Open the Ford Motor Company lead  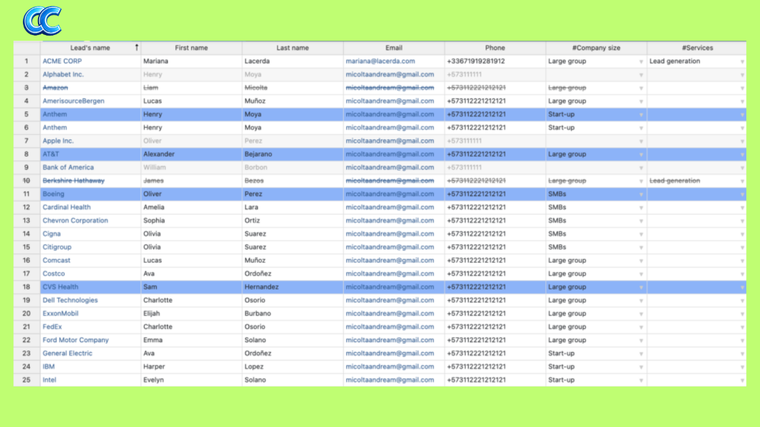pos(75,340)
